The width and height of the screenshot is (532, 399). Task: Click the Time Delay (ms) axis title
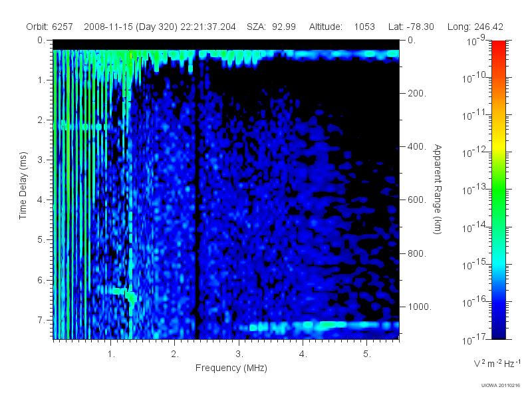[x=23, y=186]
